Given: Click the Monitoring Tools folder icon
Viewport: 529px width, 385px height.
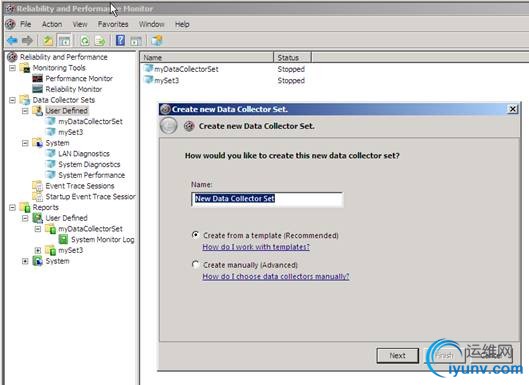Looking at the screenshot, I should (x=25, y=67).
